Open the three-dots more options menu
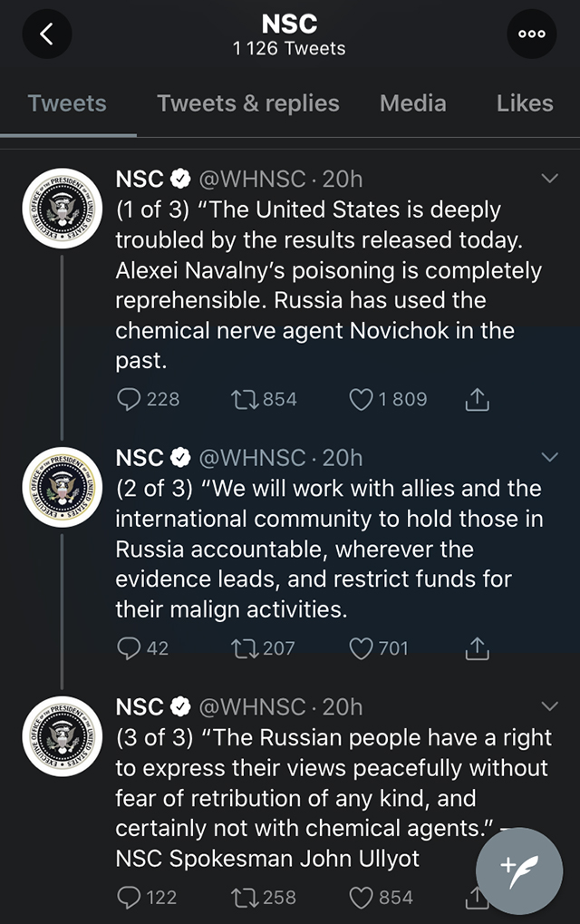 (x=532, y=34)
